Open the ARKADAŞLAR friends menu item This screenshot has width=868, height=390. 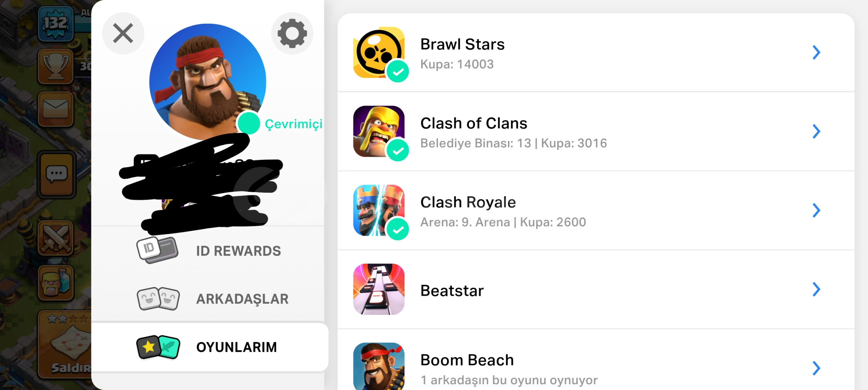click(x=209, y=299)
